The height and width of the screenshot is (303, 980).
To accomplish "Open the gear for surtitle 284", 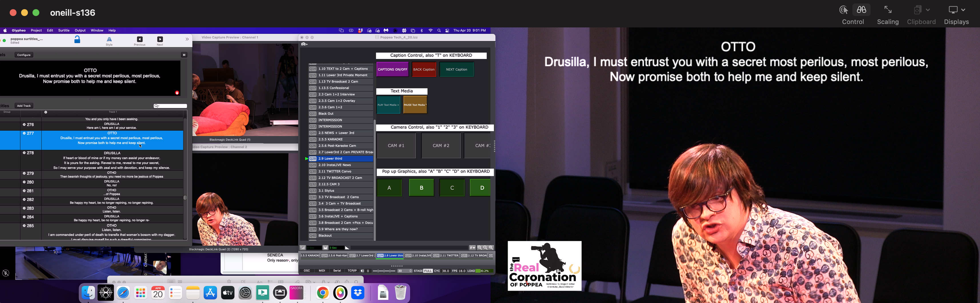I will click(24, 217).
